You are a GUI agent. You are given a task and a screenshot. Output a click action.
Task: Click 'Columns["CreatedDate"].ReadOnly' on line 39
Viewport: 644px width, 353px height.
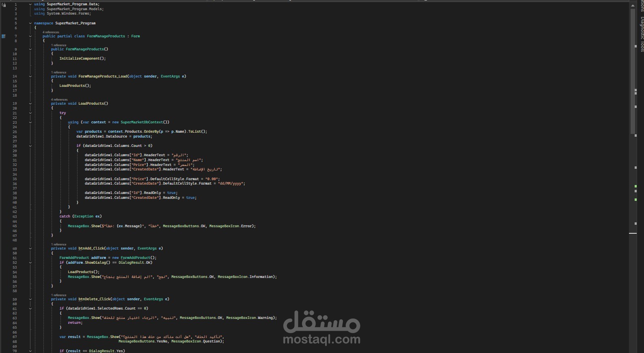tap(147, 198)
